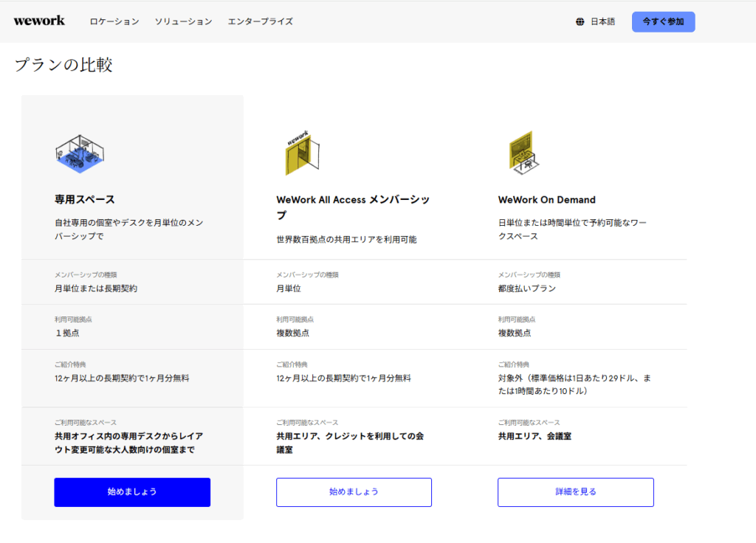Click the 共用エリア、会議室 text
The image size is (756, 543).
click(535, 436)
